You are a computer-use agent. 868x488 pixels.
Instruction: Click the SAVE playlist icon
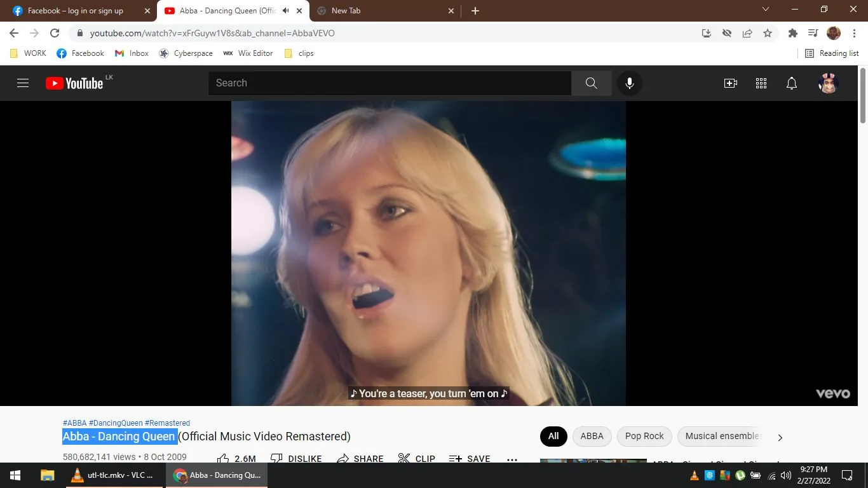pyautogui.click(x=456, y=457)
